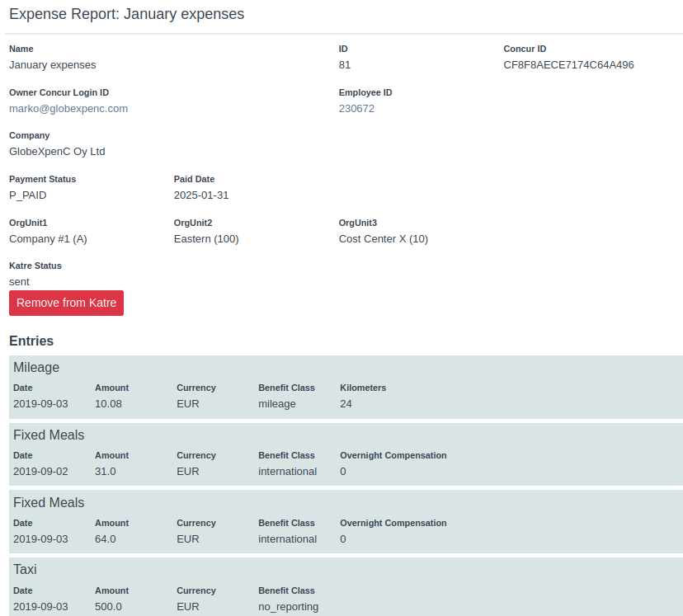
Task: Click the P_PAID payment status value
Action: [x=28, y=195]
